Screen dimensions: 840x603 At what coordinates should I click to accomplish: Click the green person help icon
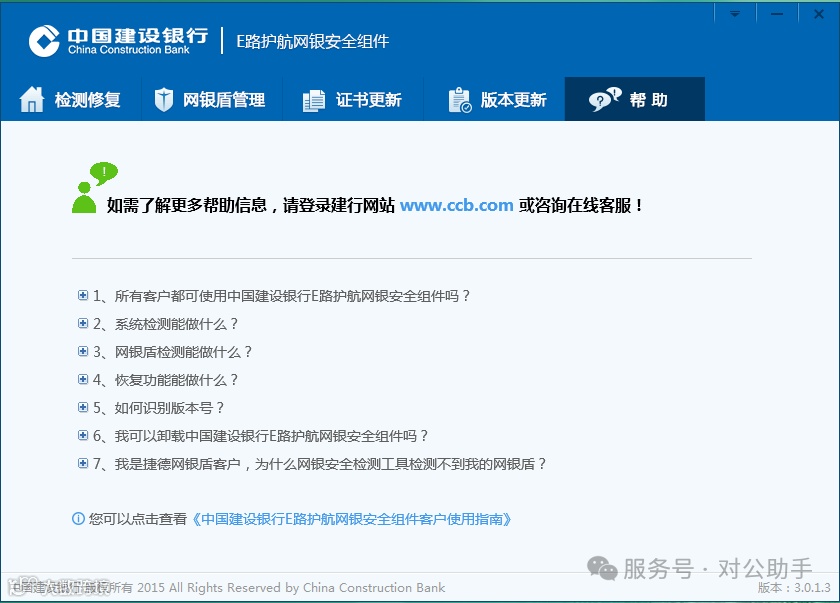94,187
